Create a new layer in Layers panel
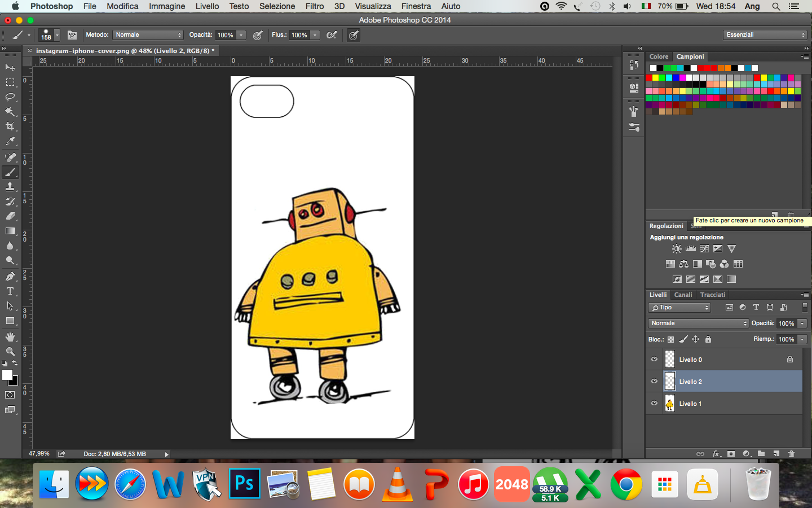 [x=776, y=453]
